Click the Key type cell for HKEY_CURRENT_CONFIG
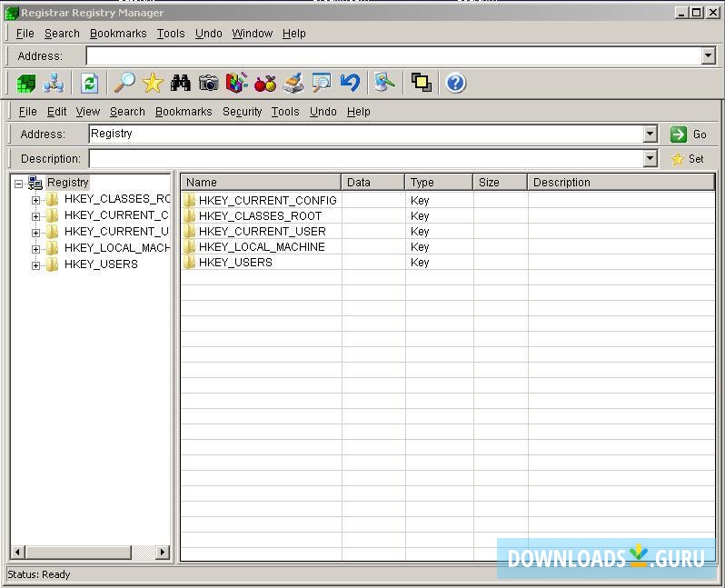The width and height of the screenshot is (725, 588). 420,200
